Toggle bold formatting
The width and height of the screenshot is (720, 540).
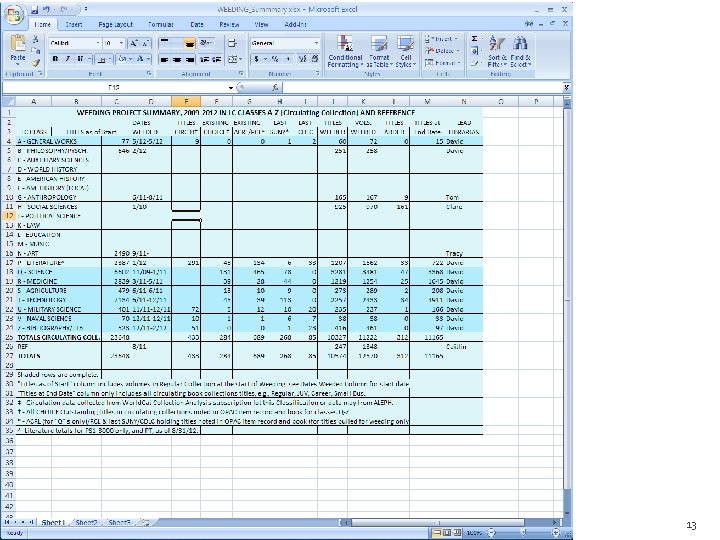[x=55, y=59]
